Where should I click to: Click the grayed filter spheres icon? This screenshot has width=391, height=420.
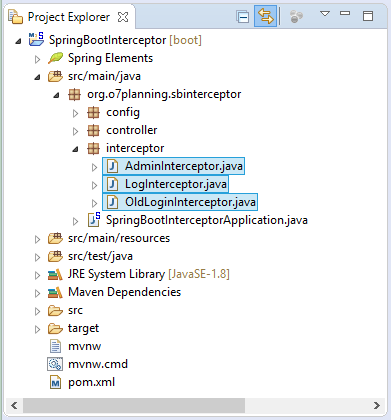[x=296, y=16]
